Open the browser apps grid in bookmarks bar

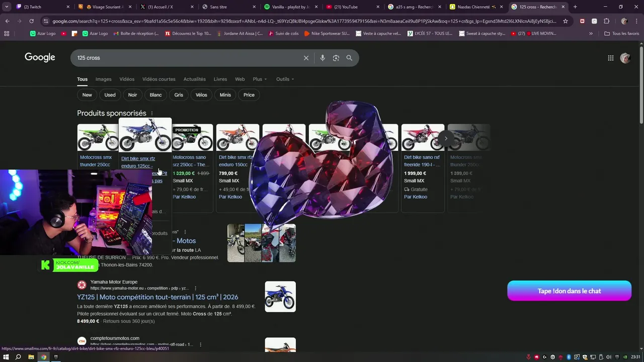7,33
